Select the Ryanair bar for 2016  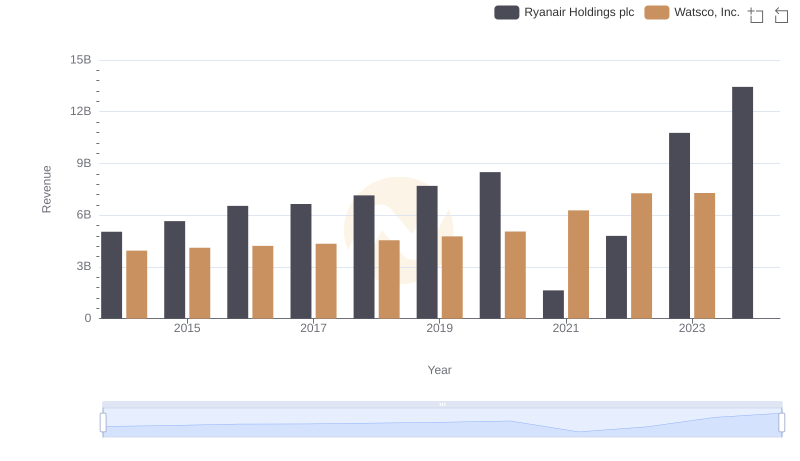coord(238,263)
